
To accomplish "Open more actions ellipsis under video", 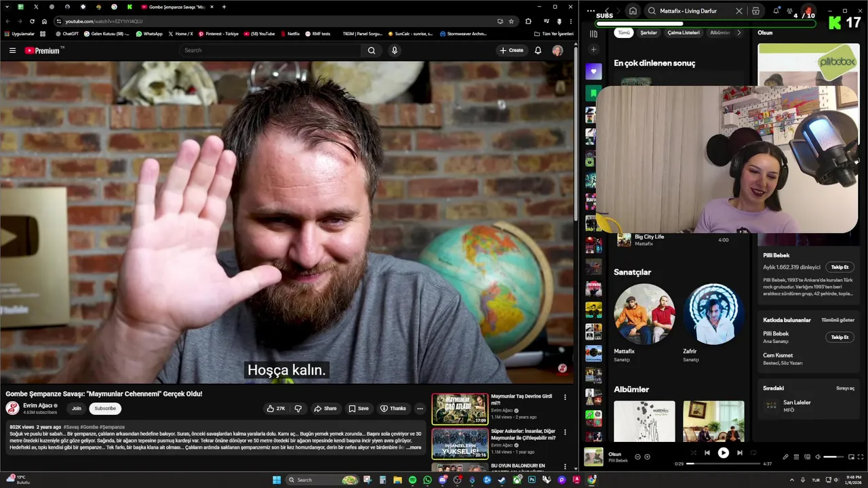I will click(x=420, y=409).
